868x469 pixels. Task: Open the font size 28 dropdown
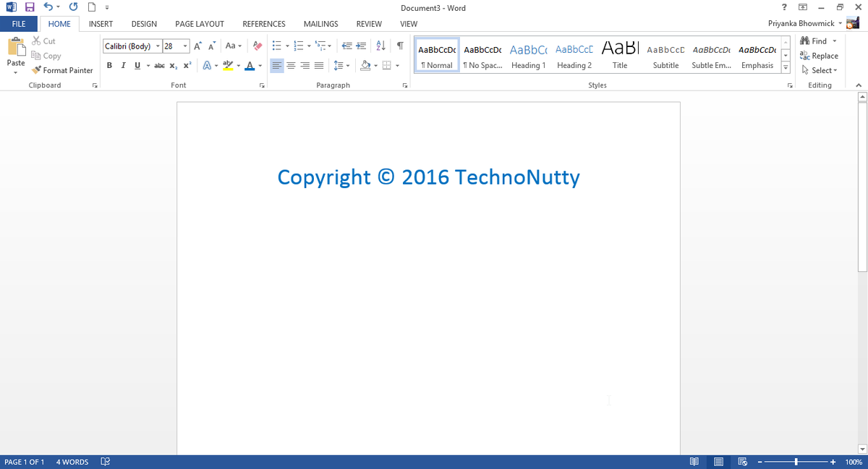185,46
